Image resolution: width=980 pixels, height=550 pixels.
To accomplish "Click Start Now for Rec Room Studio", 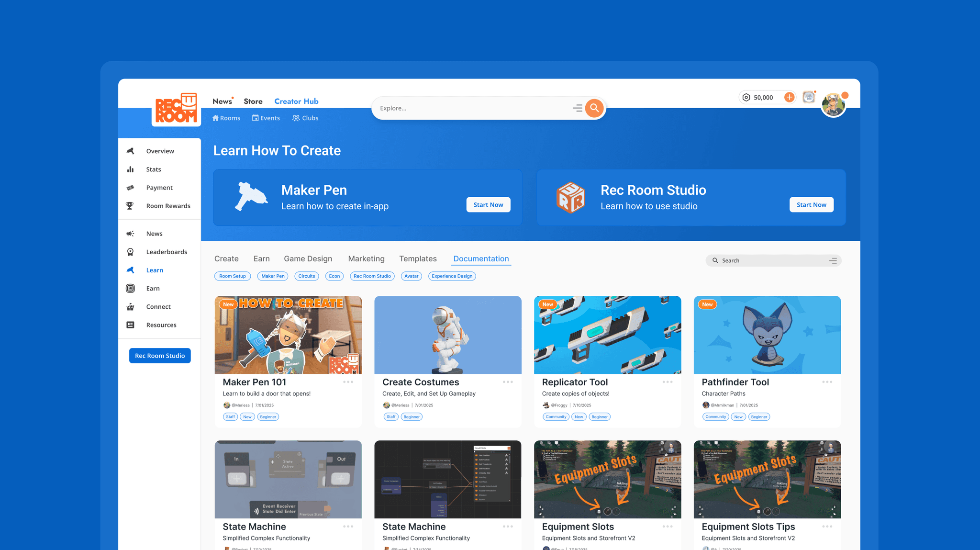I will click(812, 205).
